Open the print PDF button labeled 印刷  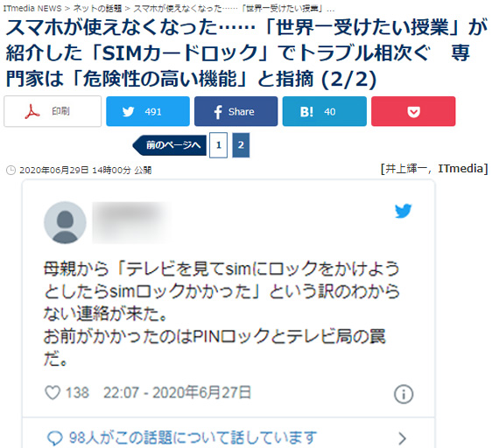tap(53, 111)
